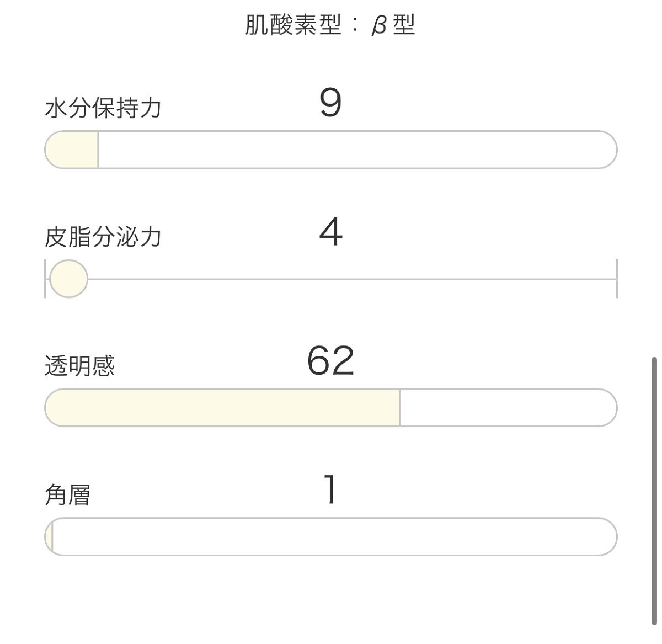Image resolution: width=662 pixels, height=644 pixels.
Task: Click the page's vertical scrollbar
Action: [x=654, y=491]
